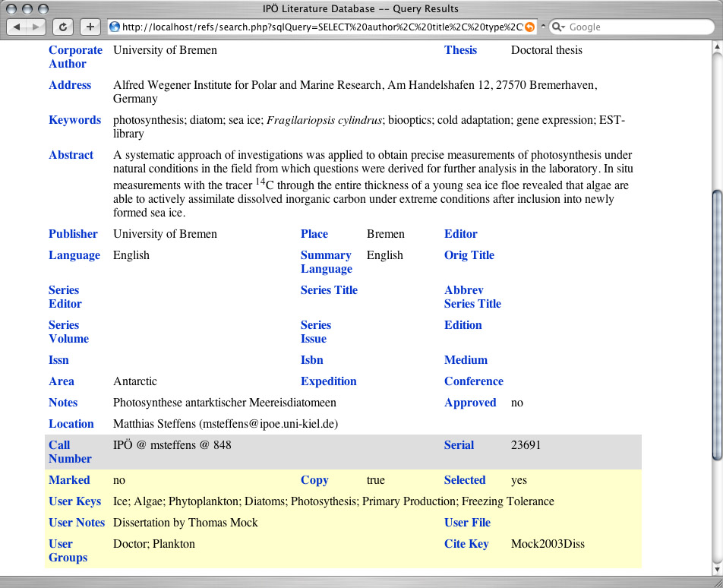Click the Series Title link
The image size is (723, 588).
coord(329,290)
